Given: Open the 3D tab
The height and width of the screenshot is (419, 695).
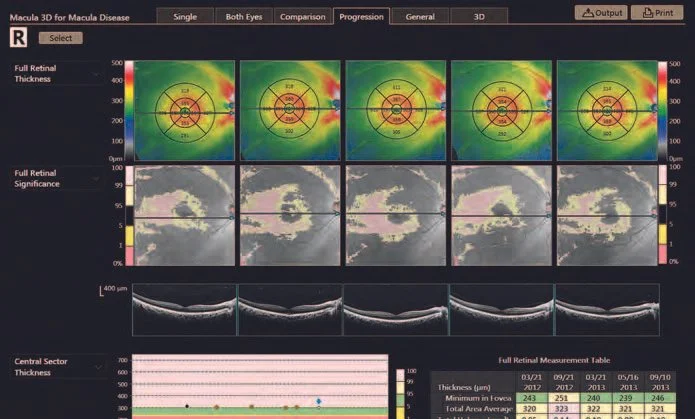Looking at the screenshot, I should coord(479,17).
